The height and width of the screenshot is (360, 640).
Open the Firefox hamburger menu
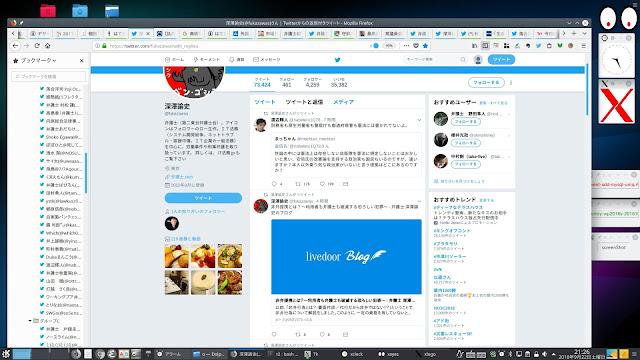pyautogui.click(x=584, y=46)
